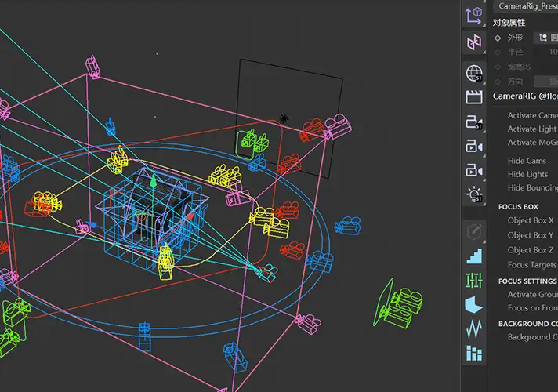558x392 pixels.
Task: Select the camera preset icon with ST badge
Action: 474,122
